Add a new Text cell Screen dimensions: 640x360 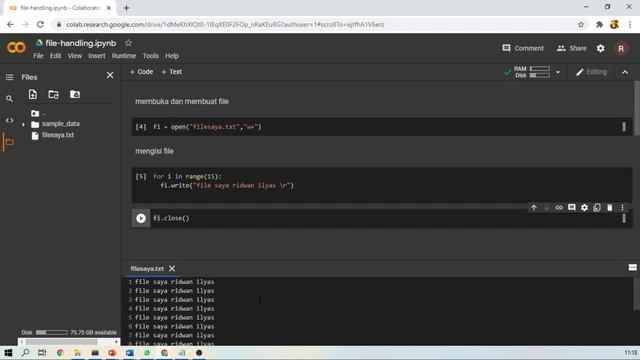(x=171, y=72)
